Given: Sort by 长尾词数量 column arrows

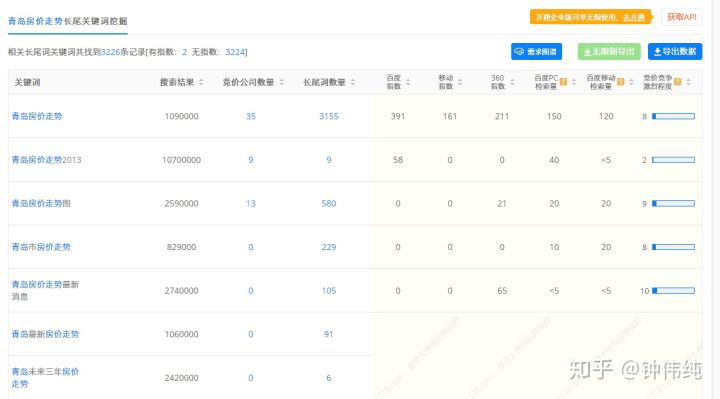Looking at the screenshot, I should (x=353, y=82).
